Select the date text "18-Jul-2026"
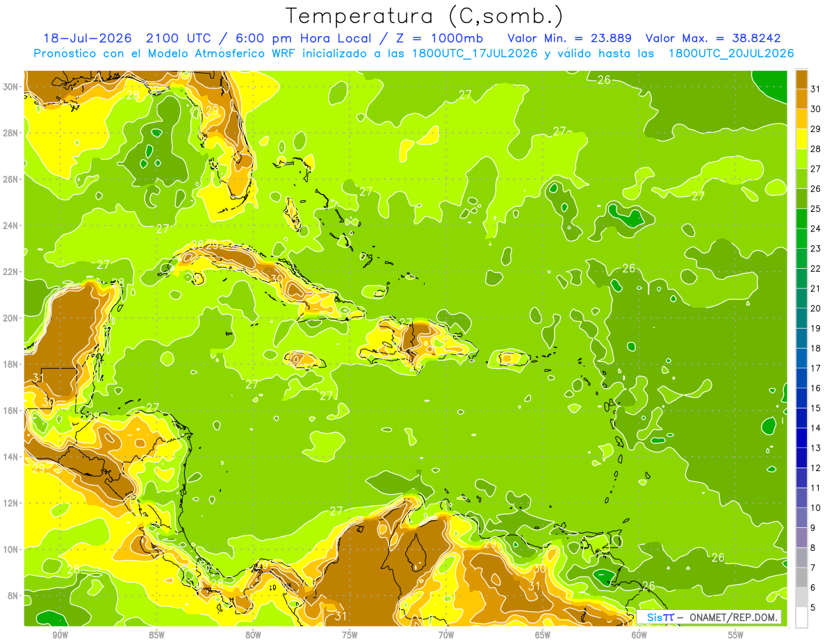The width and height of the screenshot is (834, 644). [x=86, y=38]
